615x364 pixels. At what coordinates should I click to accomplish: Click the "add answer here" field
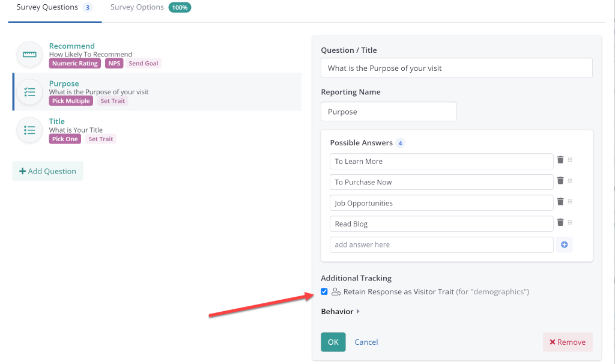(441, 245)
